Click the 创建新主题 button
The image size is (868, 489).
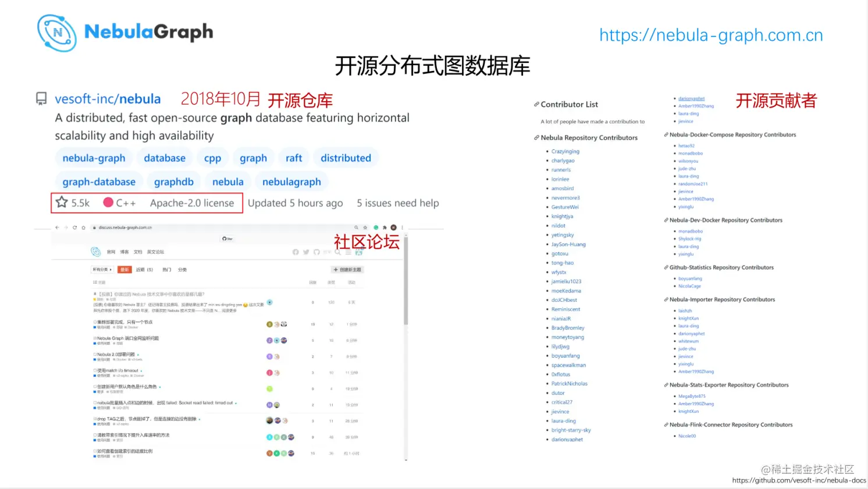347,269
